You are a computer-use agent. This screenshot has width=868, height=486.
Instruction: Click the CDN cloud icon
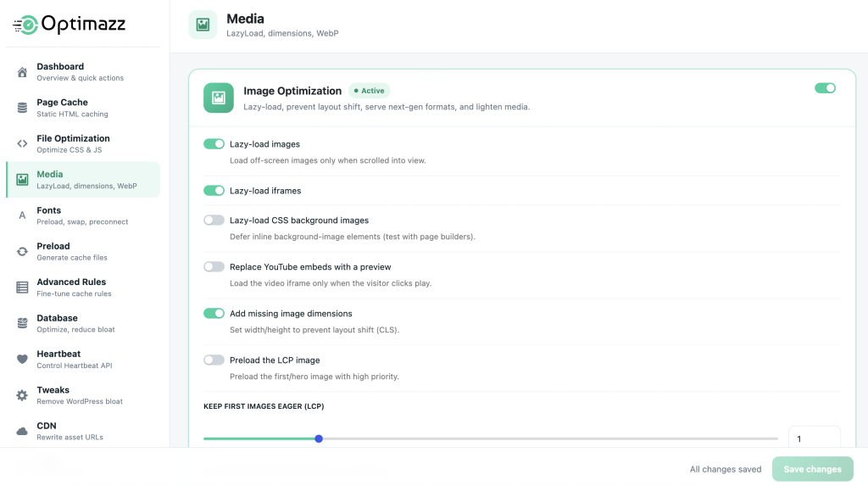22,431
